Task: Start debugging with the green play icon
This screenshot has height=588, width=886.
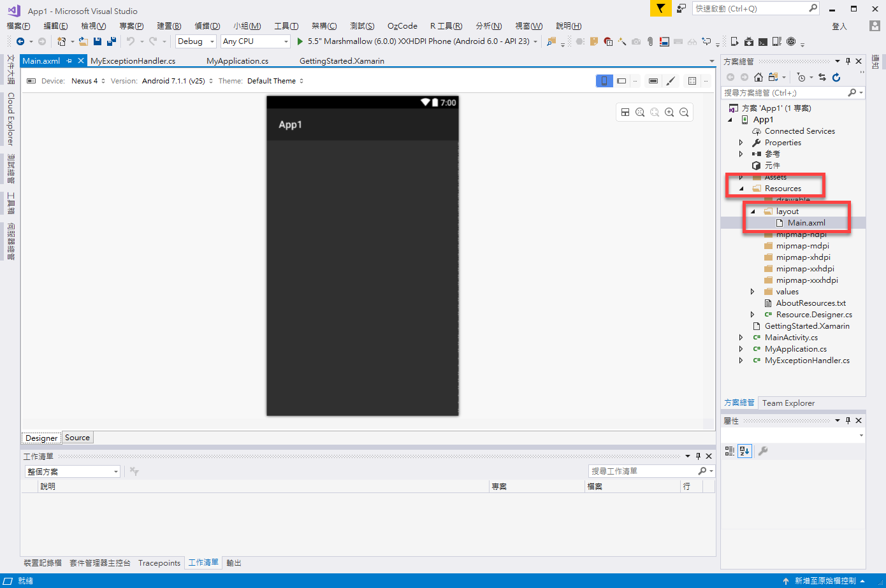Action: [300, 41]
